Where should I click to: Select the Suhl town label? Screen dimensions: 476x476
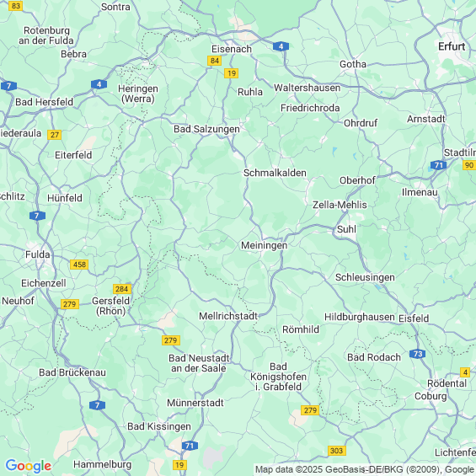coord(346,229)
